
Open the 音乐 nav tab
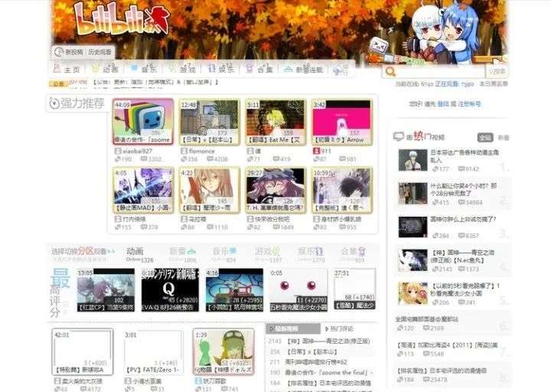tap(144, 69)
